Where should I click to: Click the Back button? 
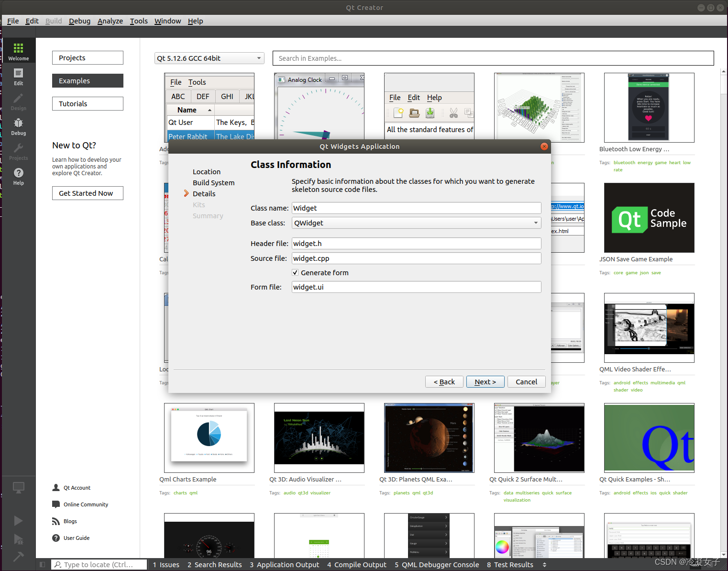444,381
